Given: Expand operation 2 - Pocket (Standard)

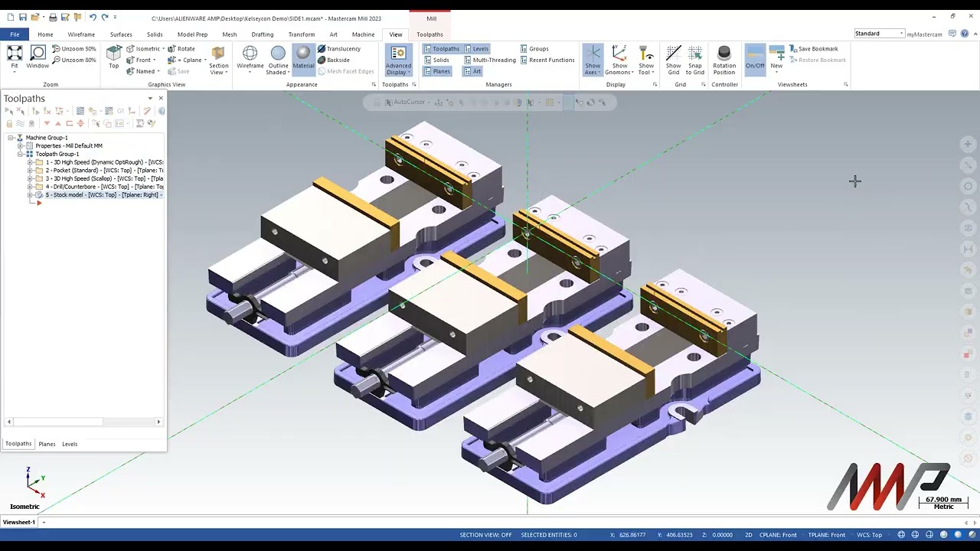Looking at the screenshot, I should pyautogui.click(x=30, y=171).
